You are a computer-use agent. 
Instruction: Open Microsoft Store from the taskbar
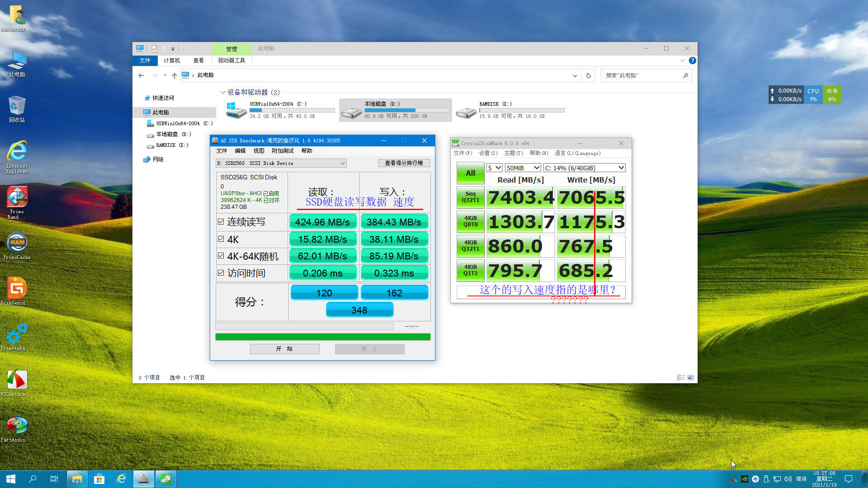[99, 479]
